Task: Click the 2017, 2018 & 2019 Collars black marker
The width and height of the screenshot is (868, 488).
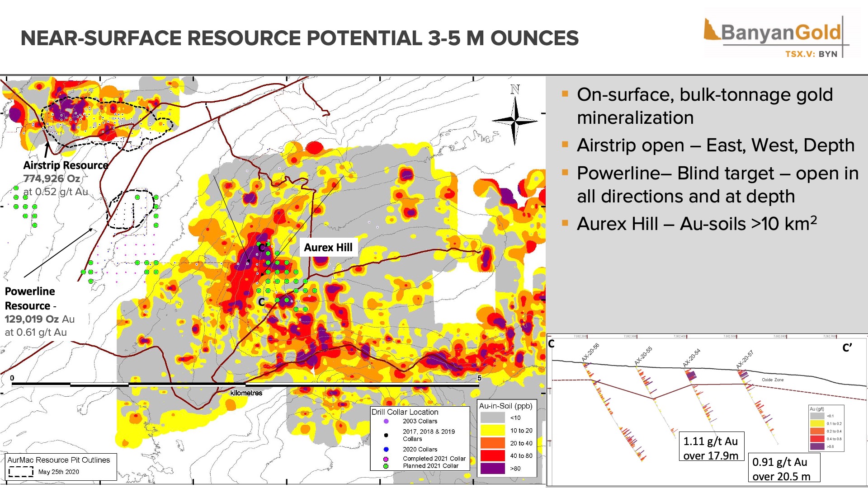Action: pyautogui.click(x=386, y=435)
